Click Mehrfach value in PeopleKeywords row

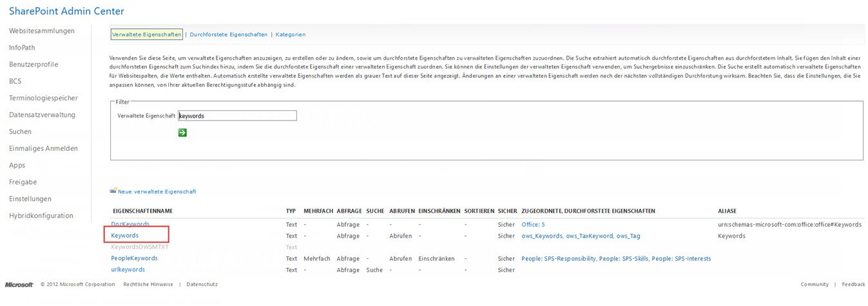click(316, 258)
